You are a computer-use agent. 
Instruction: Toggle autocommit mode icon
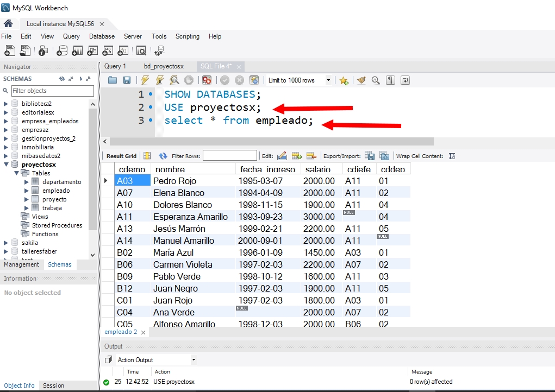click(254, 80)
